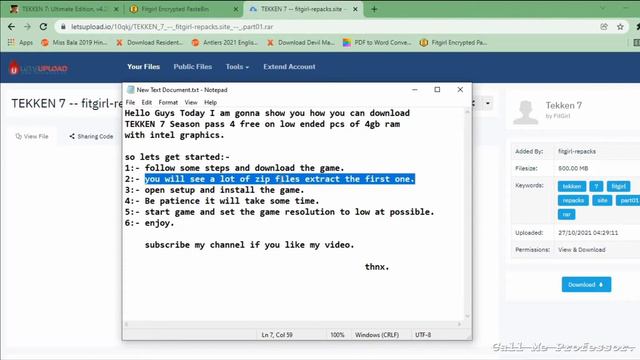Image resolution: width=640 pixels, height=360 pixels.
Task: Click the Ln 7, Col 59 status entry
Action: click(277, 335)
